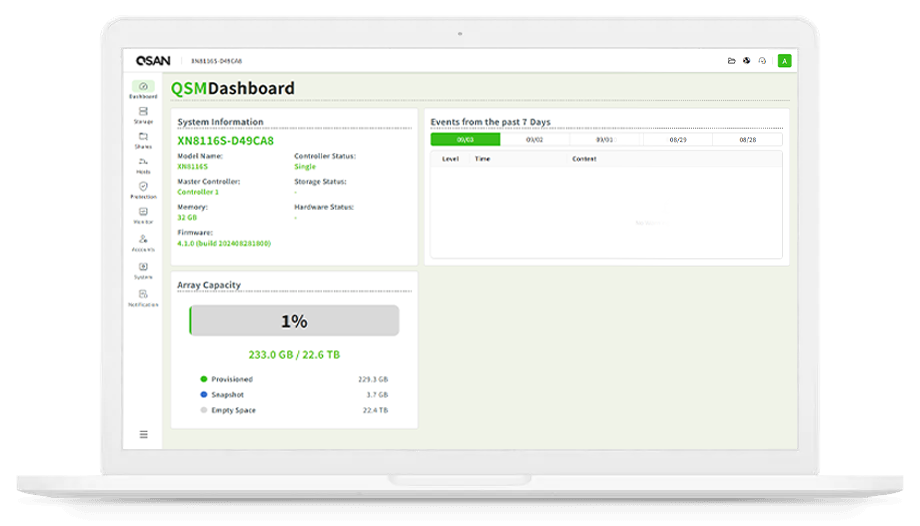Screen dimensions: 920x526
Task: Select the 08/28 events tab
Action: 748,140
